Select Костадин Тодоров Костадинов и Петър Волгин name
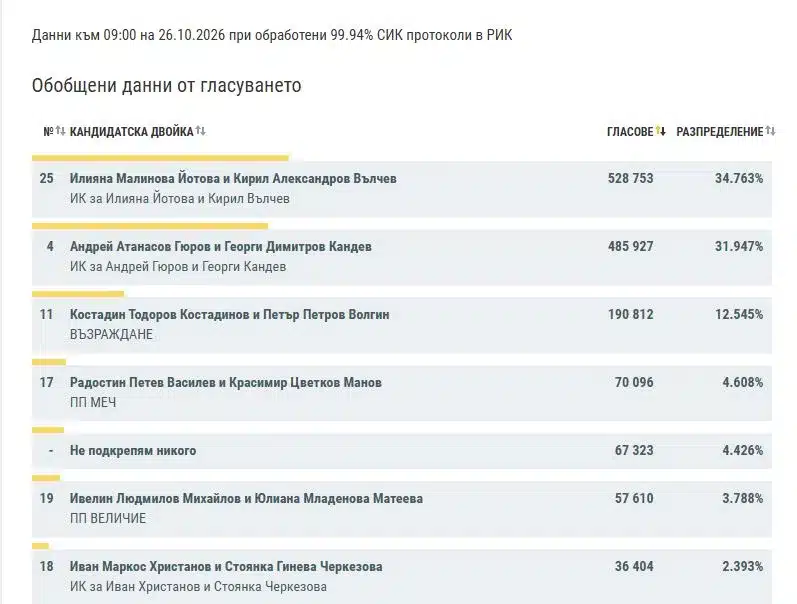Image resolution: width=797 pixels, height=604 pixels. 230,315
